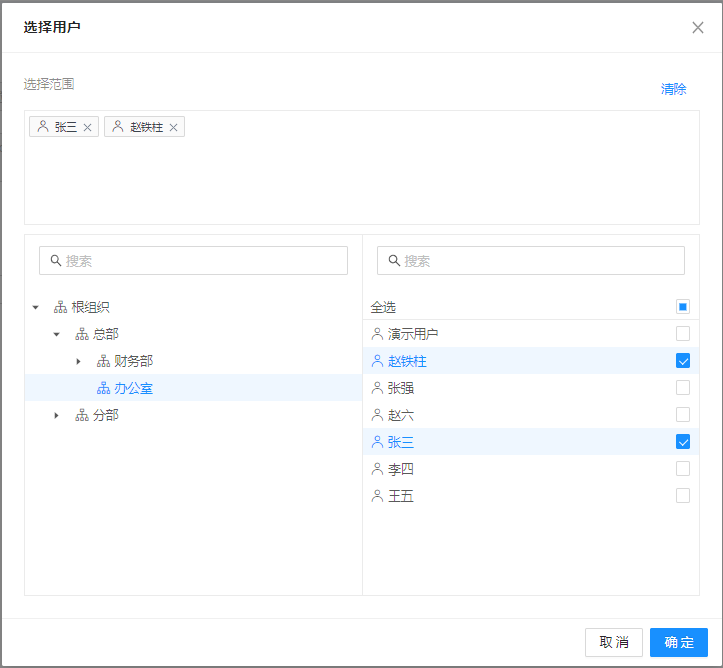The width and height of the screenshot is (723, 668).
Task: Remove 赵铁柱 tag using its x icon
Action: tap(173, 127)
